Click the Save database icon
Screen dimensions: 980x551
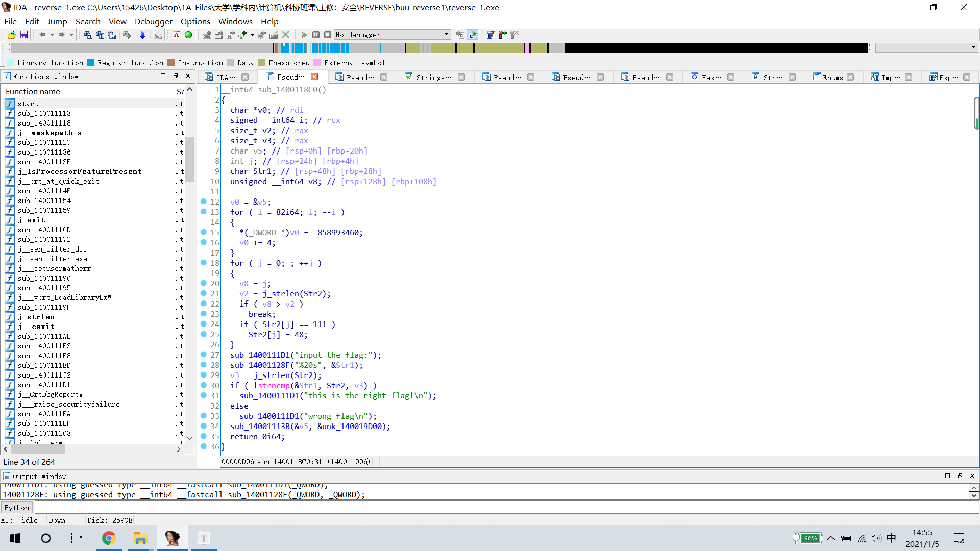click(x=23, y=35)
